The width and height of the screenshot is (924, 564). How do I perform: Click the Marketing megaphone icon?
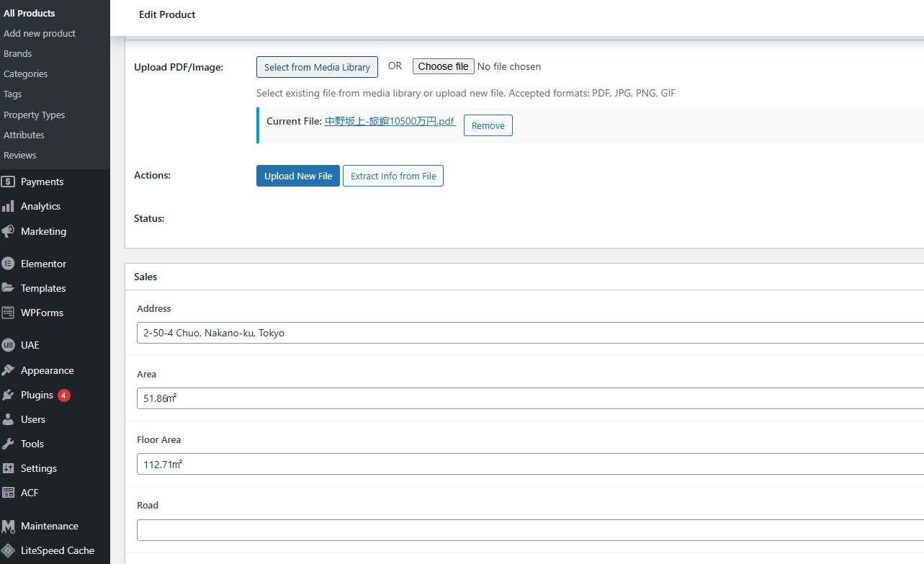click(x=8, y=231)
